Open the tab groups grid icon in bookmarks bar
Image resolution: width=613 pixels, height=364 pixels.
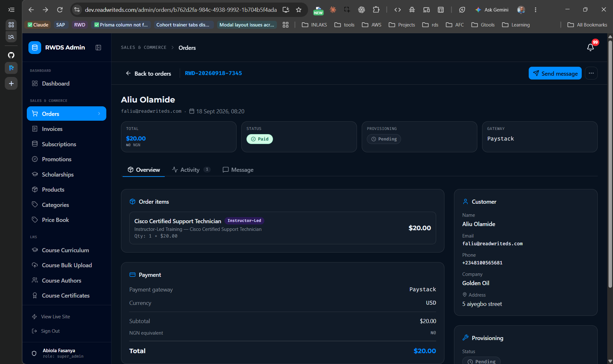pos(285,25)
